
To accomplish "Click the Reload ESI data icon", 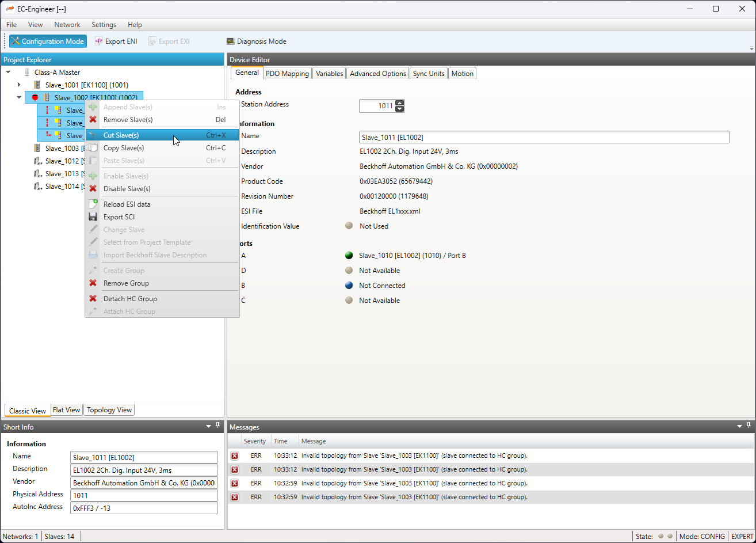I will [93, 204].
